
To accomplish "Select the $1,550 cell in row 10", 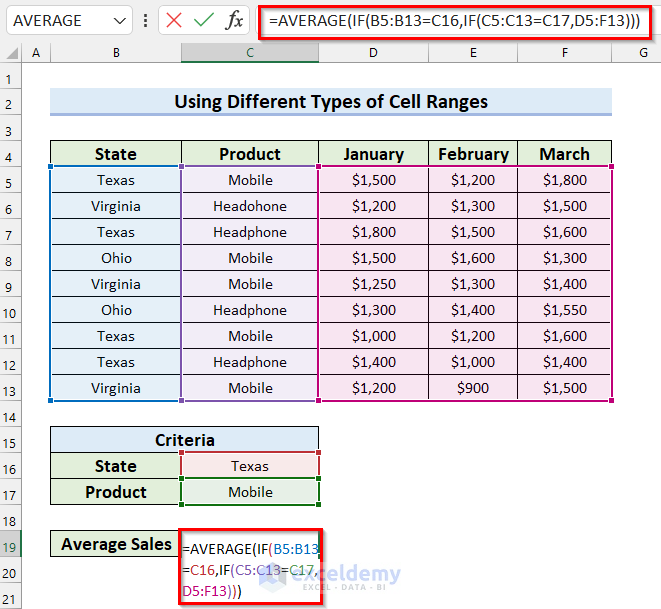I will pyautogui.click(x=564, y=310).
